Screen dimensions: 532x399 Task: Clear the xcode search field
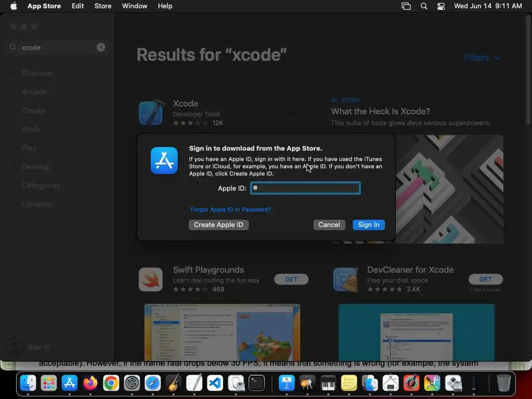pyautogui.click(x=101, y=47)
